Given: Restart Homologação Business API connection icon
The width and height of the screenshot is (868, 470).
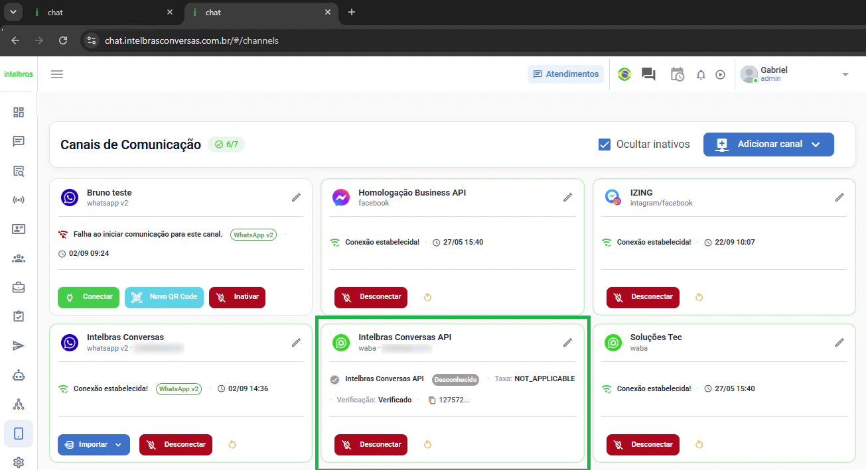Looking at the screenshot, I should tap(427, 297).
